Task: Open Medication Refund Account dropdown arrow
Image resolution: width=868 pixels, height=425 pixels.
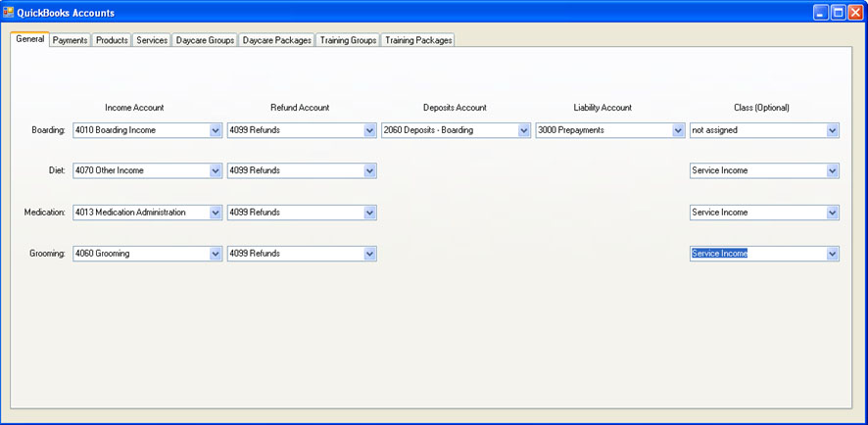Action: pos(369,212)
